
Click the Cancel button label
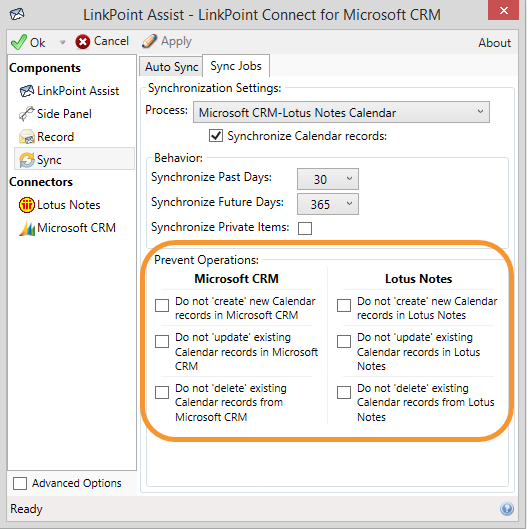[111, 41]
